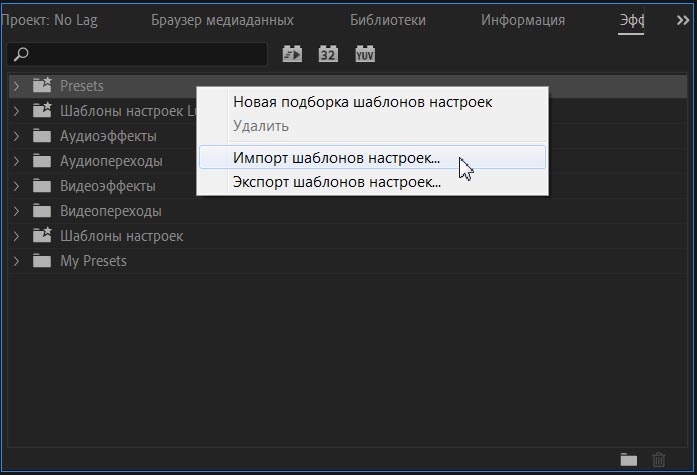
Task: Select the Шаблоны настроек Lumetri label
Action: point(128,111)
